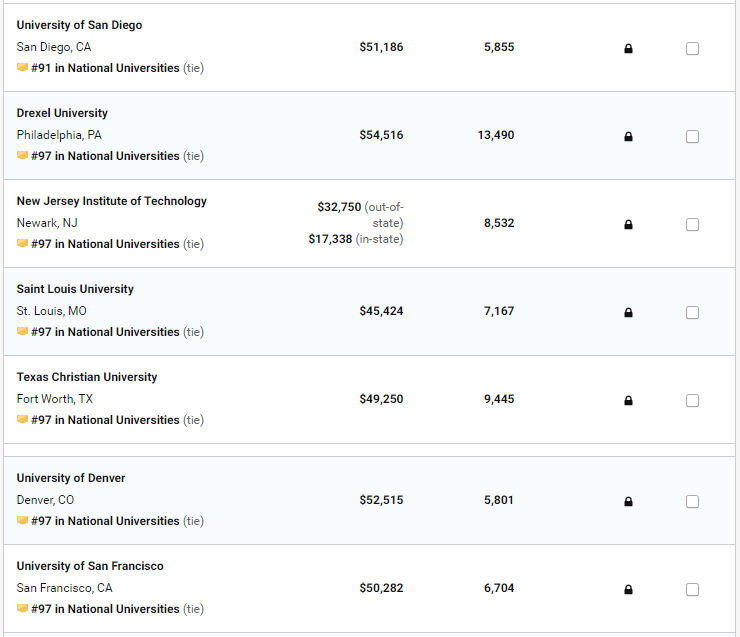Viewport: 740px width, 637px height.
Task: Click lock icon for University of San Francisco
Action: coord(628,590)
